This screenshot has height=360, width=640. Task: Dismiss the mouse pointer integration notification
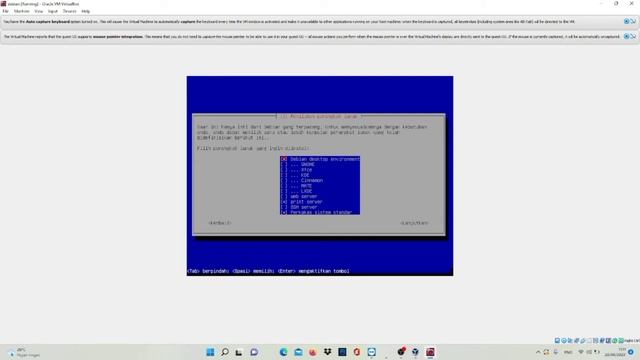coord(627,36)
